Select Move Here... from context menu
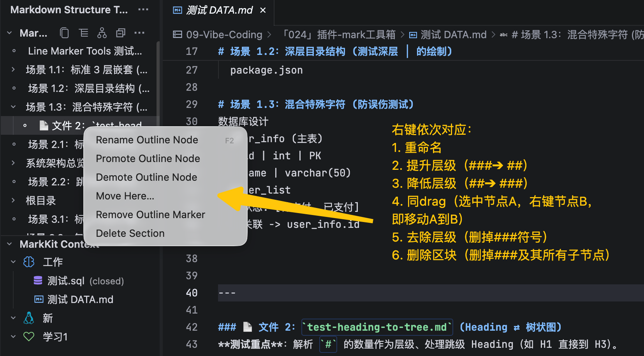 tap(165, 196)
